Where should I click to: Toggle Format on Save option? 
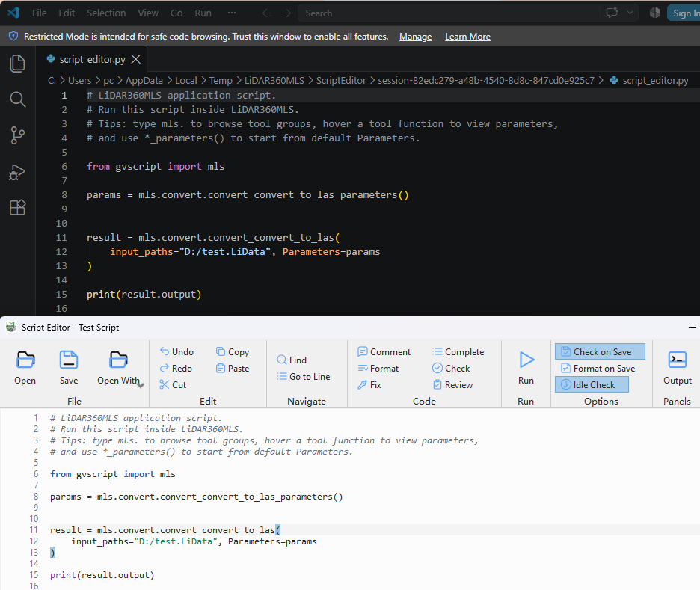click(x=598, y=368)
